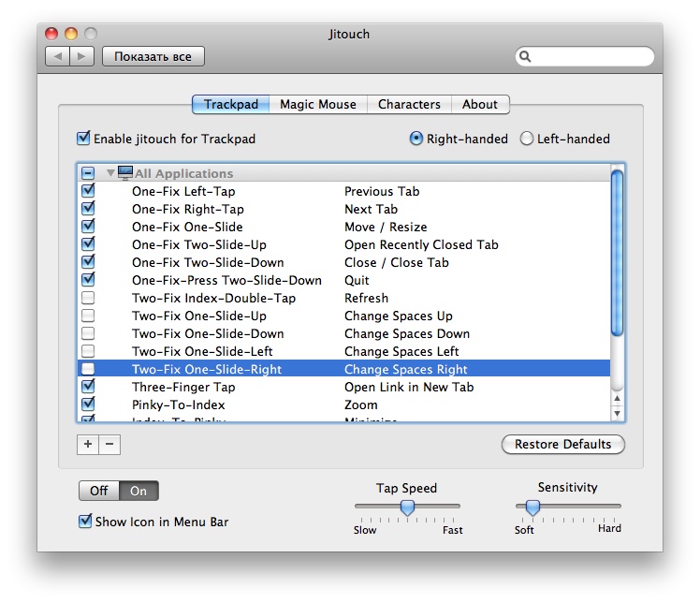The height and width of the screenshot is (603, 700).
Task: Enable Two-Fix One-Slide-Right checkbox
Action: point(88,369)
